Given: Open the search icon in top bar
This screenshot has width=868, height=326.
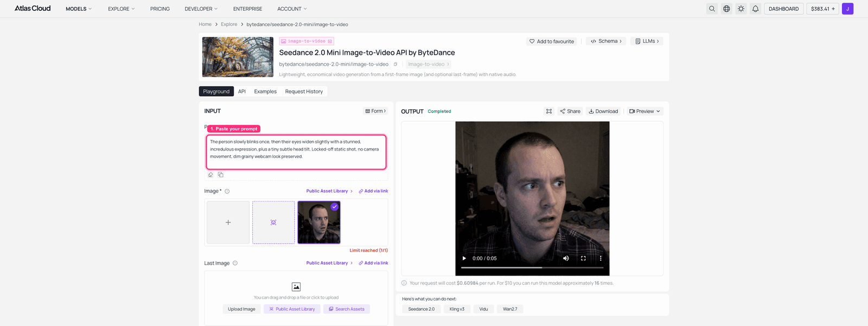Looking at the screenshot, I should point(712,9).
